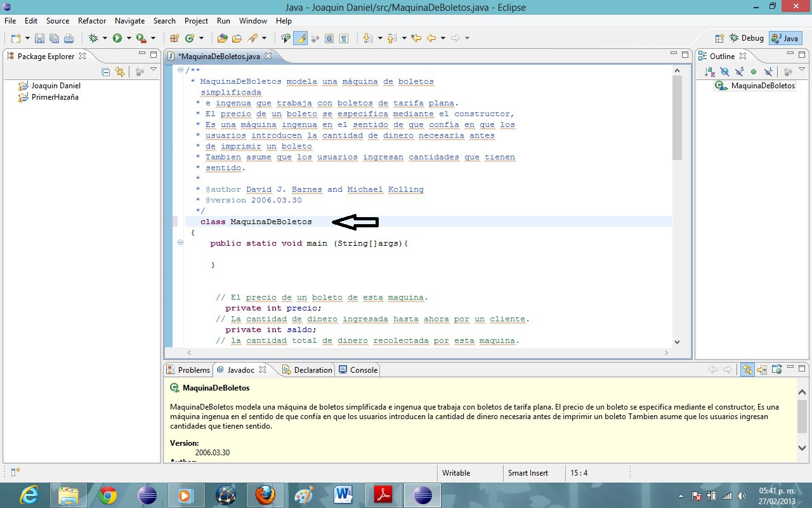This screenshot has width=812, height=508.
Task: Click Open Attached Javadoc in Browser icon
Action: 775,370
